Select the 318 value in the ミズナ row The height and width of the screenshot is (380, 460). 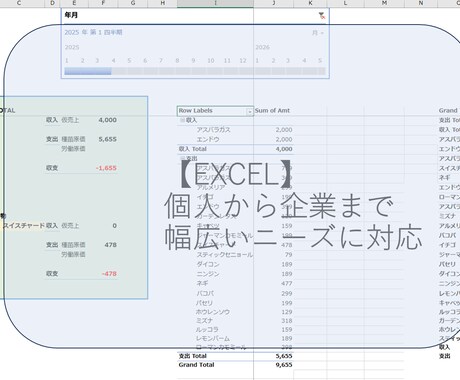(x=287, y=321)
